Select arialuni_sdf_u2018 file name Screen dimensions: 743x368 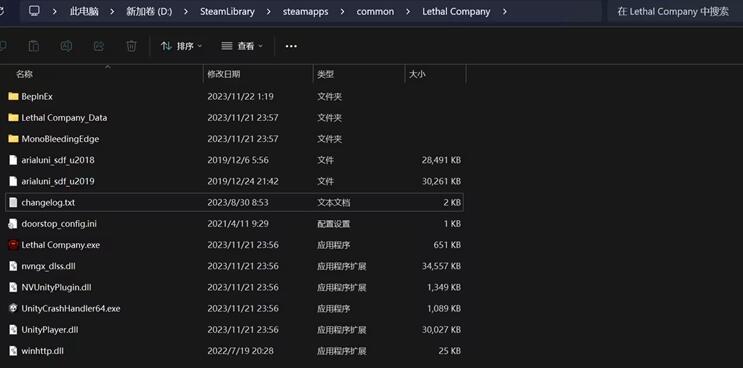tap(58, 160)
